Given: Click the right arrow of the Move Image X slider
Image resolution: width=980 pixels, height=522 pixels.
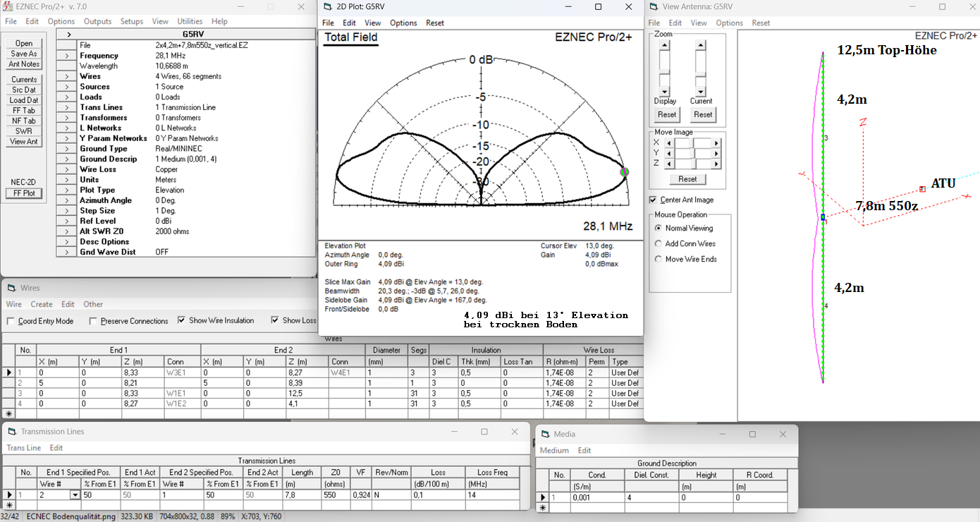Looking at the screenshot, I should pyautogui.click(x=716, y=143).
